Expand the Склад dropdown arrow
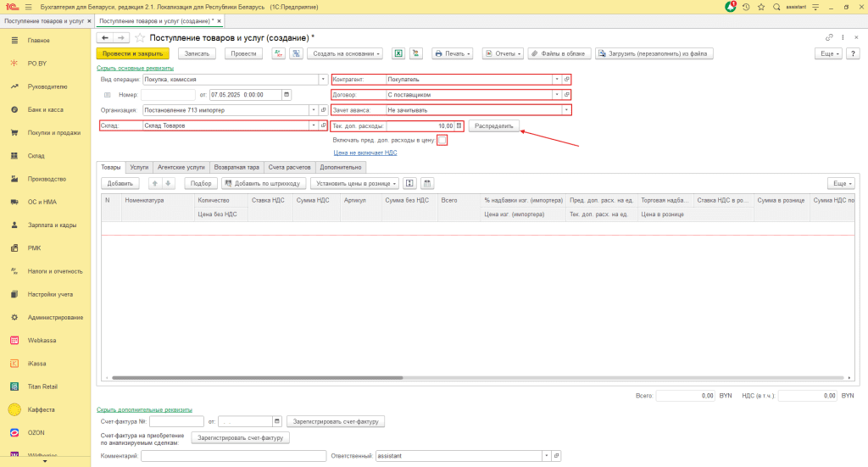 314,125
